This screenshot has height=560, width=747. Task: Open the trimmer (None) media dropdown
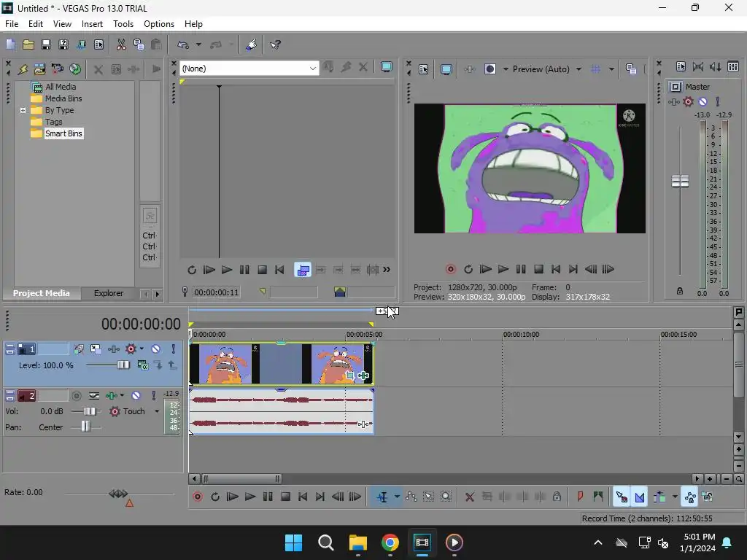(312, 69)
